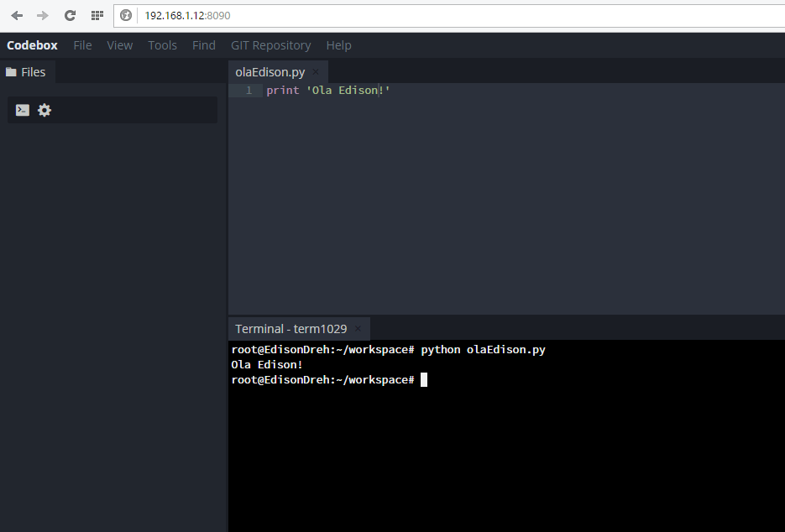Open the Help menu
Screen dimensions: 785x532
click(x=338, y=45)
